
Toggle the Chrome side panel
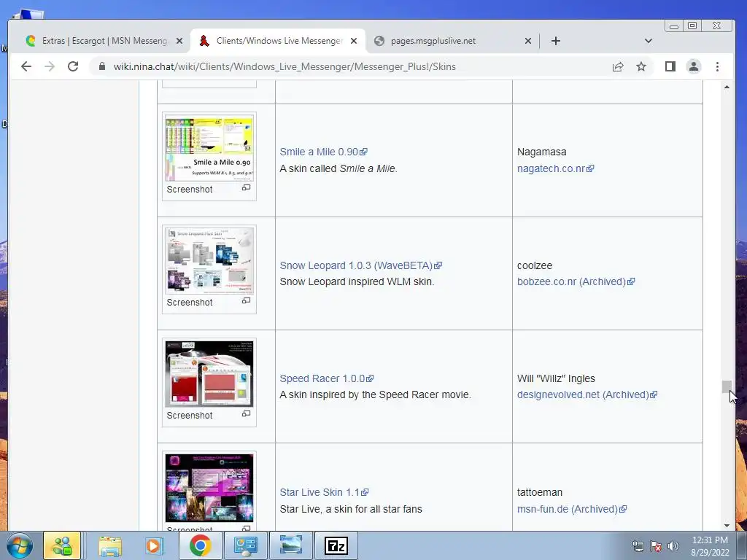tap(670, 66)
